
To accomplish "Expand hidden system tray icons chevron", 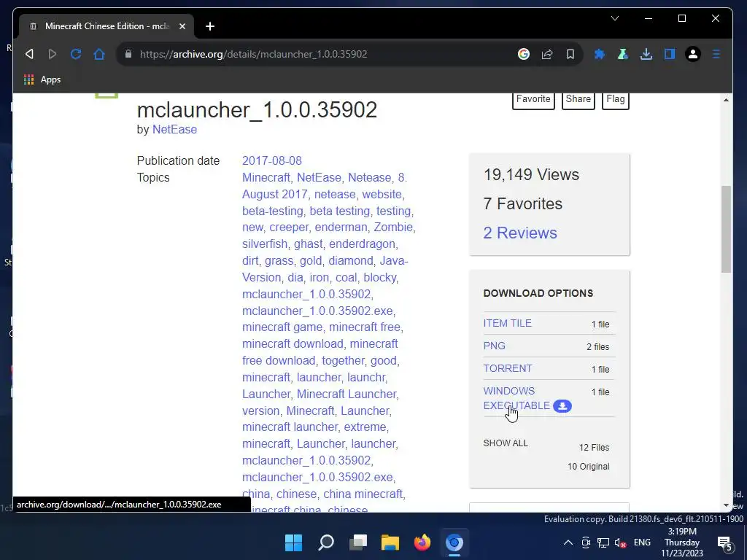I will tap(568, 542).
